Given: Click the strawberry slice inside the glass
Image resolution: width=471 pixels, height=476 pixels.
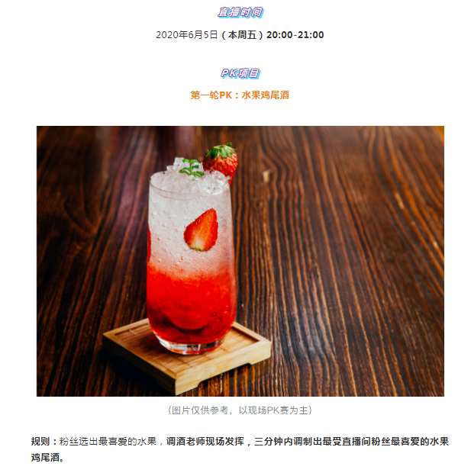Looking at the screenshot, I should click(x=202, y=230).
